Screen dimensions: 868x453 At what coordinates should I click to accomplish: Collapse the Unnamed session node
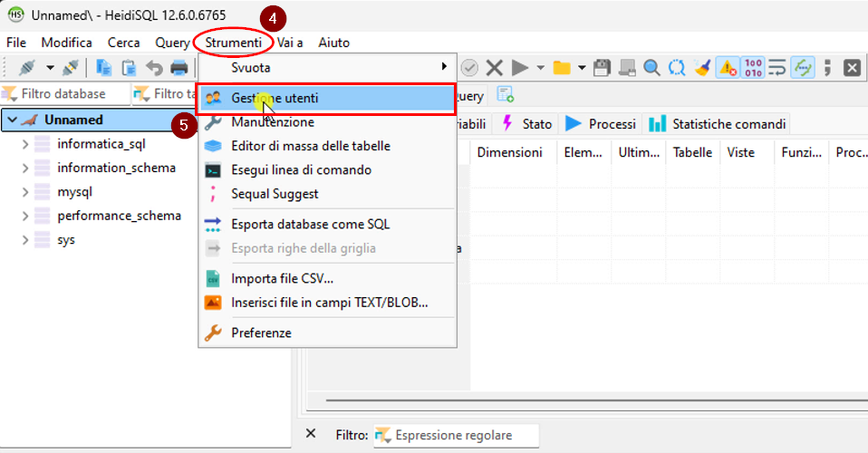[12, 120]
